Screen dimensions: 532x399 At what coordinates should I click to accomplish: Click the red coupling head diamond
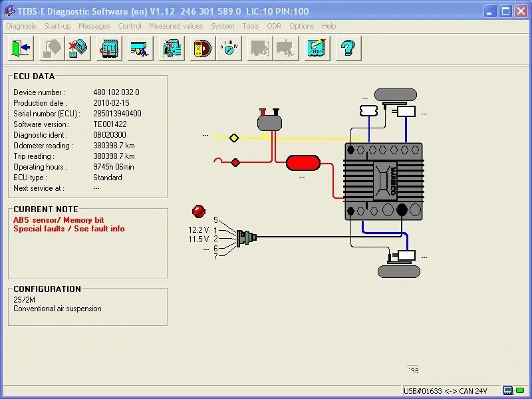point(235,162)
